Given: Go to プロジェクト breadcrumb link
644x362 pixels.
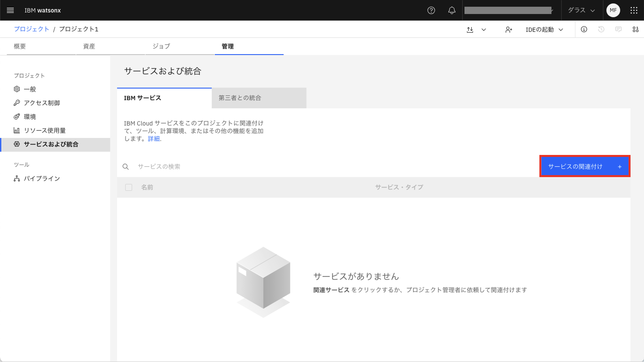Looking at the screenshot, I should (31, 29).
